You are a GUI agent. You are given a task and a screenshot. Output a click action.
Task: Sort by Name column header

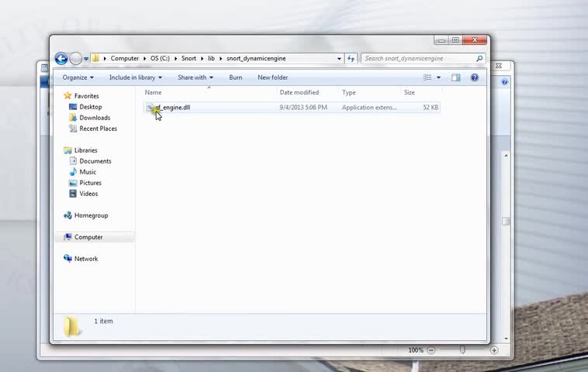pos(154,92)
